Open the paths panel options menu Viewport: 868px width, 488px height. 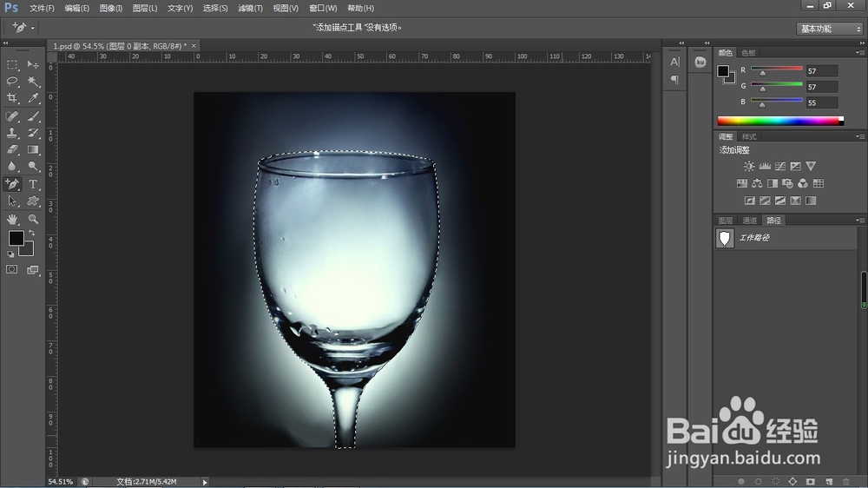tap(859, 220)
